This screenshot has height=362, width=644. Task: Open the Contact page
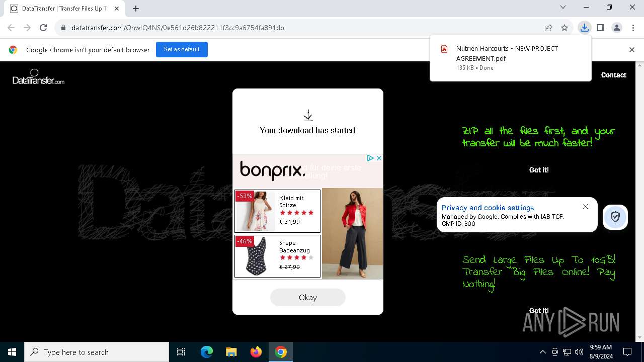tap(613, 75)
